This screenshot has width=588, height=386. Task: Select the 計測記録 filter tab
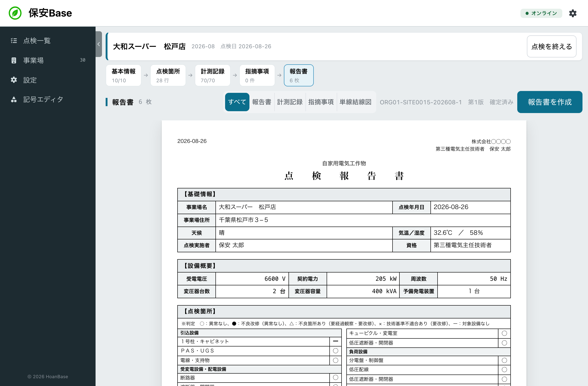coord(290,102)
